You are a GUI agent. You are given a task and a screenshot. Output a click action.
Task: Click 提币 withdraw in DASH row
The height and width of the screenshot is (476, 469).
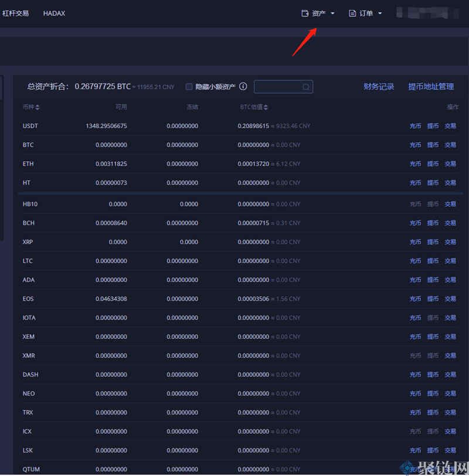pos(433,375)
